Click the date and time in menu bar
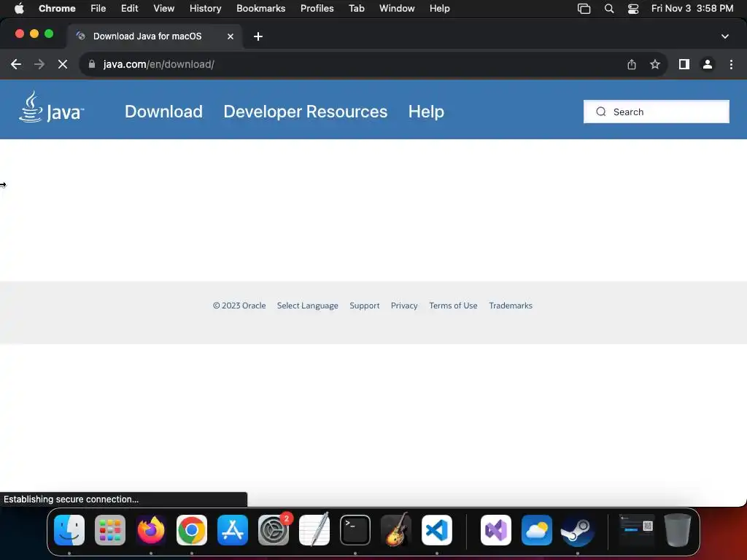This screenshot has height=560, width=747. tap(692, 9)
